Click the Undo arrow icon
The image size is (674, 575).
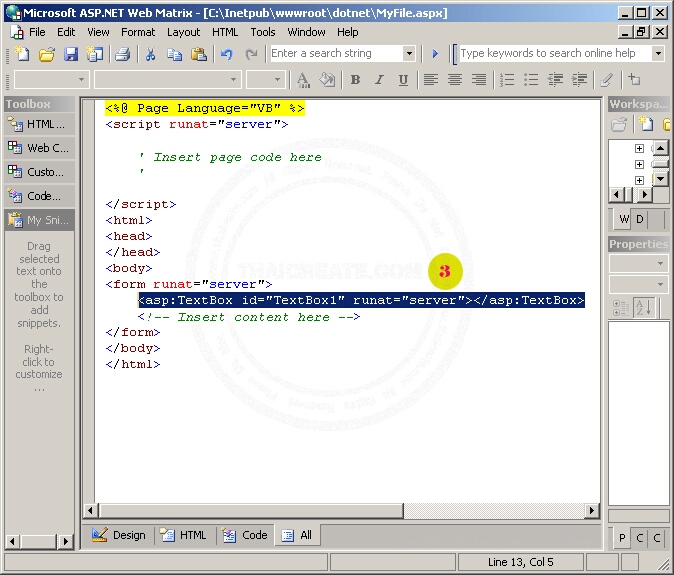[226, 54]
